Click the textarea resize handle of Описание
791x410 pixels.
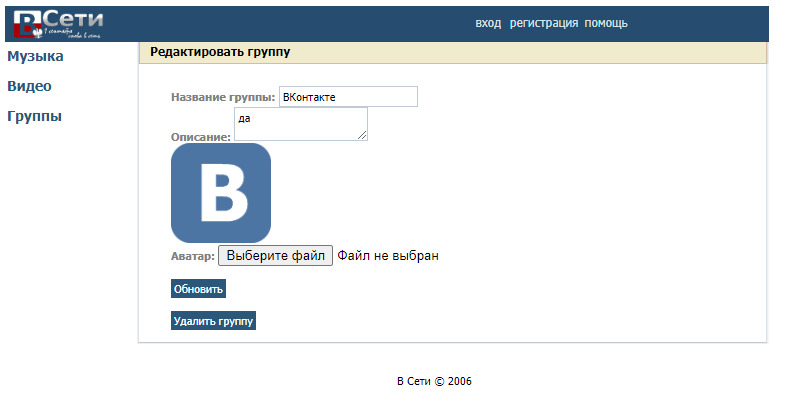pyautogui.click(x=362, y=135)
